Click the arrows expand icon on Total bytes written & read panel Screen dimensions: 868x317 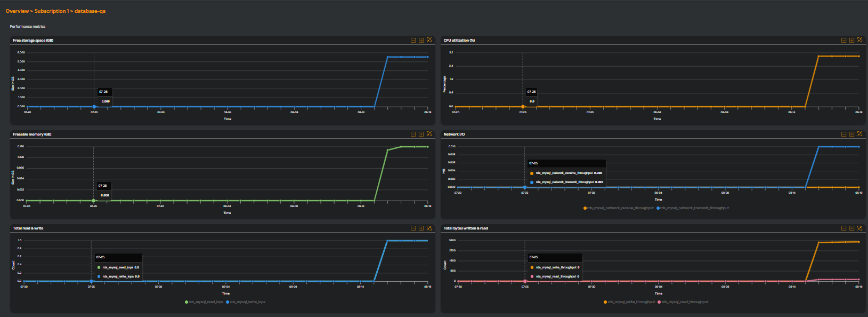click(859, 228)
